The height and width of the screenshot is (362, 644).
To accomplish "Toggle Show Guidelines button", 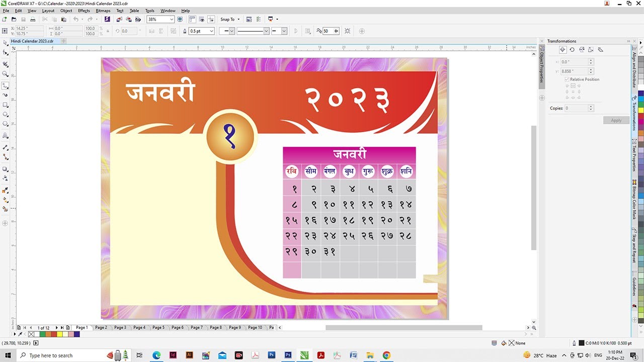I will tap(211, 19).
